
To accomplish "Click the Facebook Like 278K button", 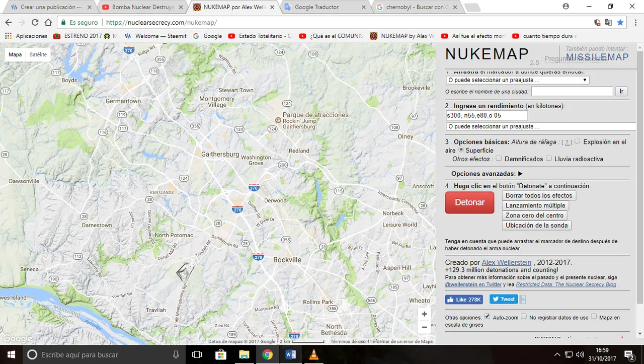I will [x=464, y=299].
